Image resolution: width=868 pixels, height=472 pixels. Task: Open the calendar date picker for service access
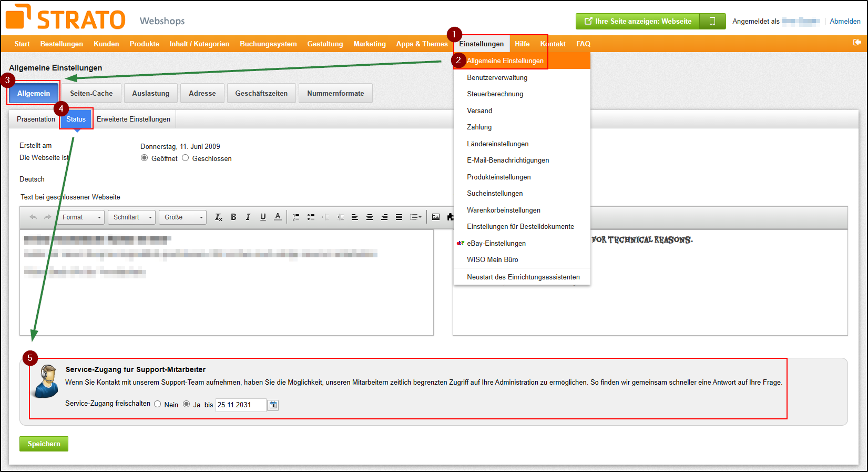tap(273, 405)
